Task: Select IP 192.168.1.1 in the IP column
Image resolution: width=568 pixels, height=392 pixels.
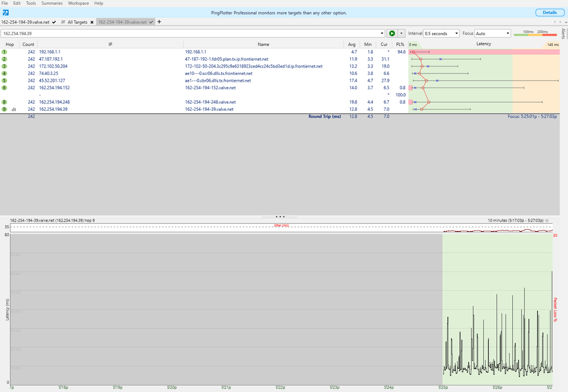Action: 49,52
